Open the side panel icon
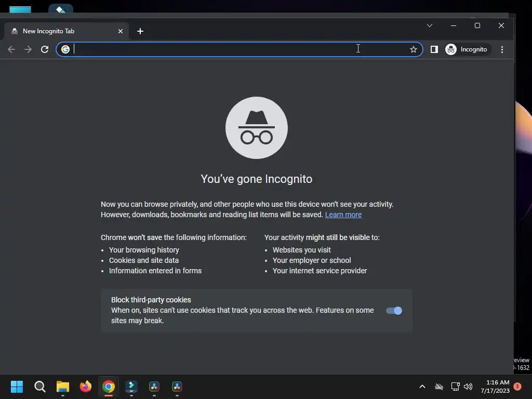This screenshot has width=532, height=399. tap(434, 49)
